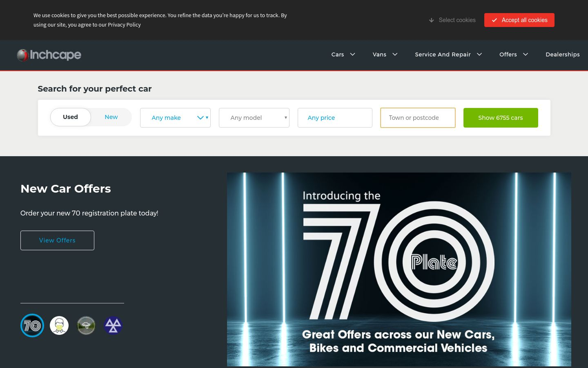588x368 pixels.
Task: Open the Any make dropdown
Action: point(175,118)
